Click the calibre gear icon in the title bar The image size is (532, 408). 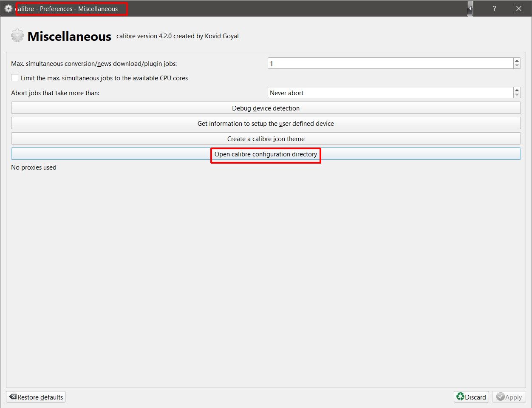pos(8,8)
